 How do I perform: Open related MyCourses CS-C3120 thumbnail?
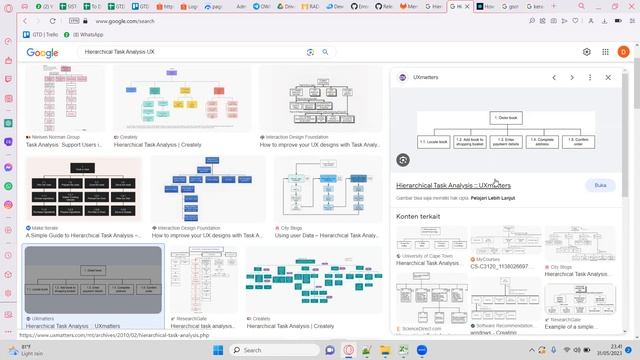pyautogui.click(x=506, y=240)
